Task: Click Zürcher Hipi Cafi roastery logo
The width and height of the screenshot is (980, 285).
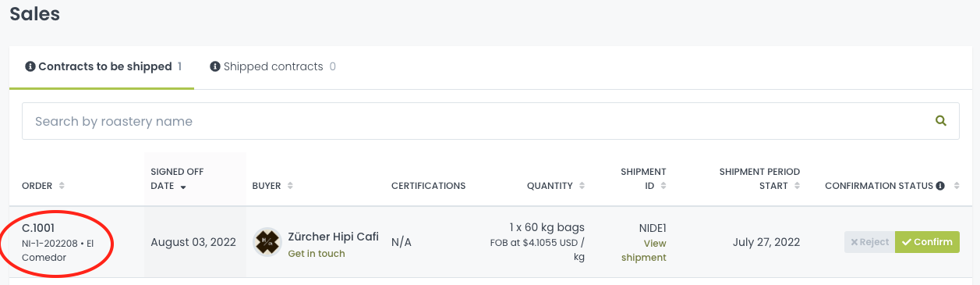Action: [x=267, y=242]
